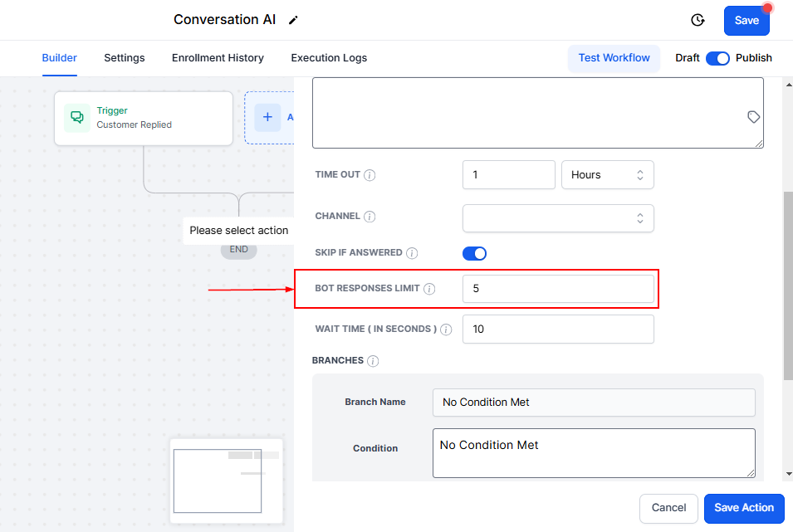Show info for WAIT TIME
Viewport: 793px width, 532px height.
pos(446,329)
